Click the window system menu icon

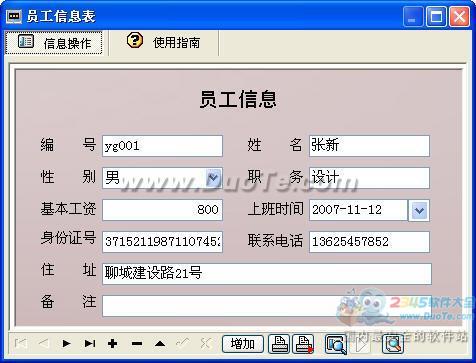coord(14,16)
